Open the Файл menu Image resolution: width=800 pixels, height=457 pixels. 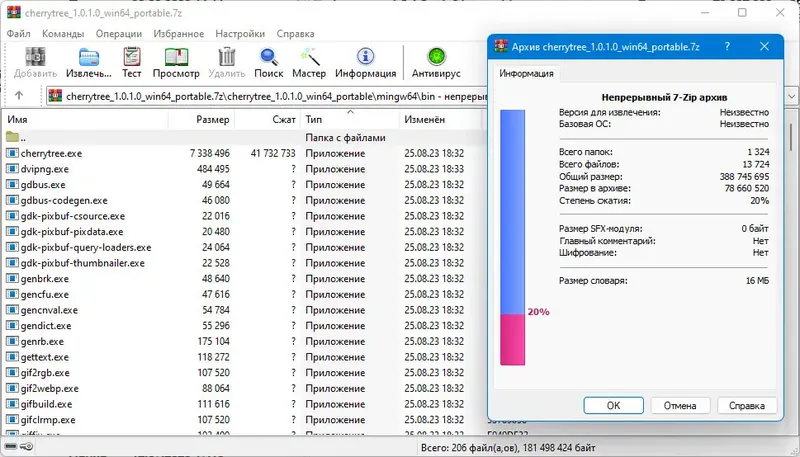[x=19, y=34]
